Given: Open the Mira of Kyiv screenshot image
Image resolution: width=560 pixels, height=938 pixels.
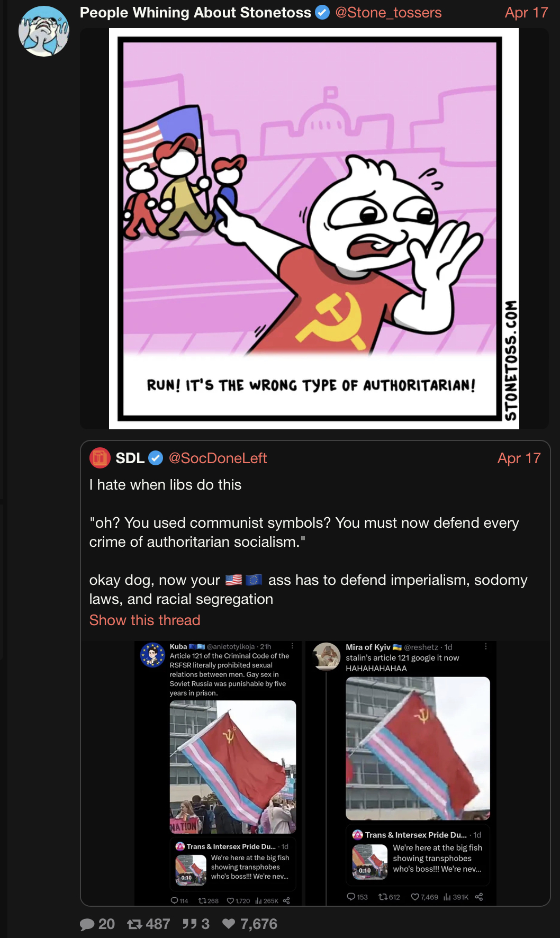Looking at the screenshot, I should pyautogui.click(x=401, y=773).
